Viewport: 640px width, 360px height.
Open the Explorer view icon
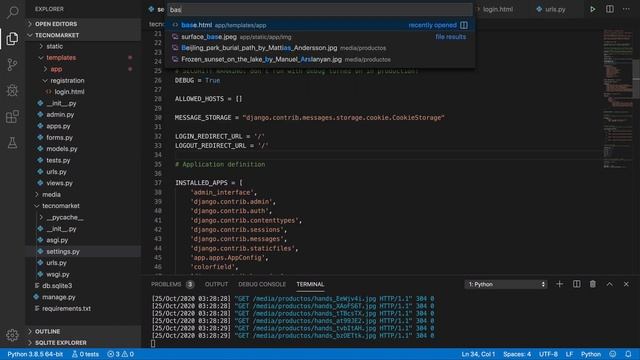(x=12, y=38)
